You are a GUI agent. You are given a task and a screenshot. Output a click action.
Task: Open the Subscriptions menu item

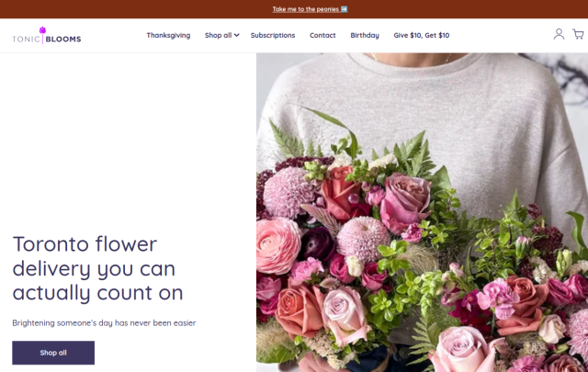273,35
